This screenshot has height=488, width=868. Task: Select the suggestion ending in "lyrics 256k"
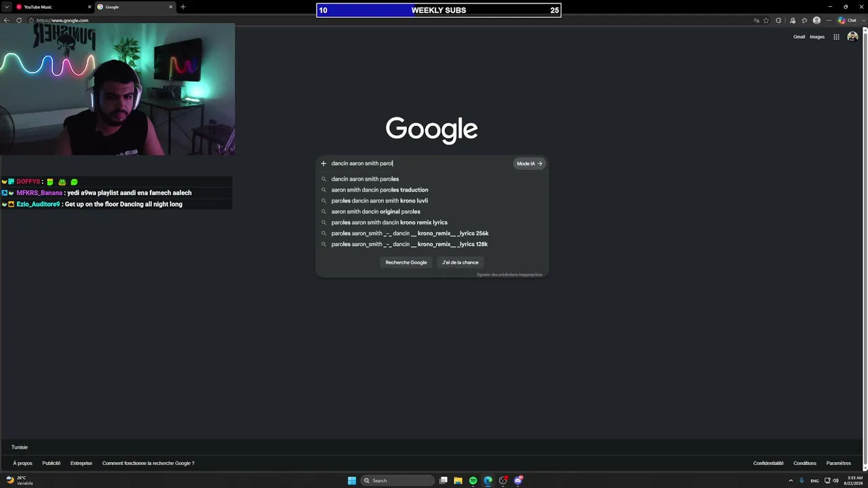[x=432, y=233]
